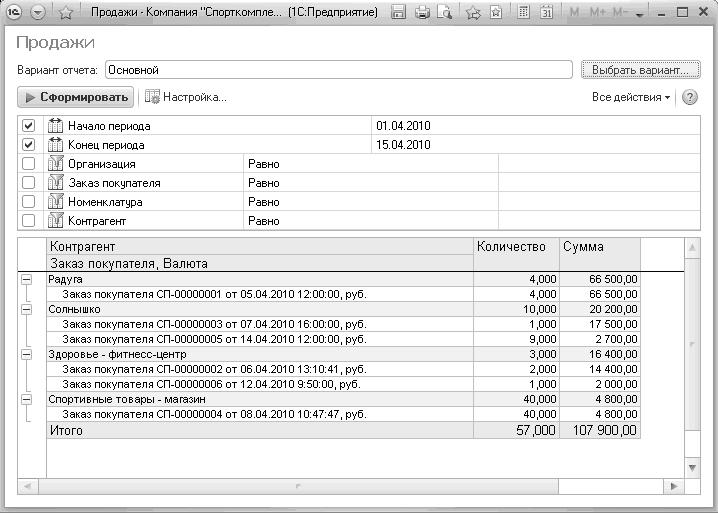Click the vertical scrollbar thumb
718x513 pixels.
point(692,344)
